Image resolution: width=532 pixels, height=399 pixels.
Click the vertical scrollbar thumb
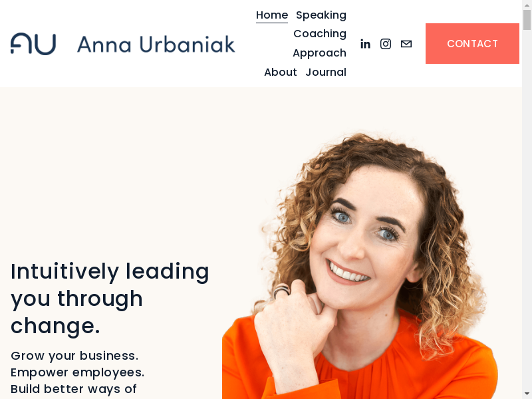(527, 20)
